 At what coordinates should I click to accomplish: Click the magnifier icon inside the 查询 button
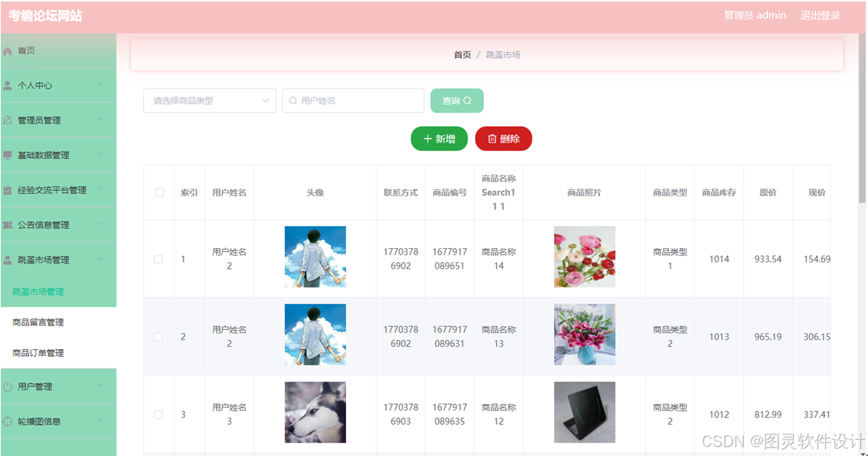[469, 100]
